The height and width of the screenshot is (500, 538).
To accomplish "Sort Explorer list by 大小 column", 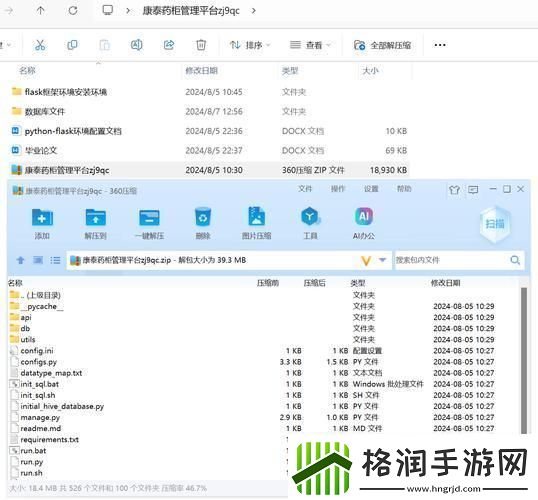I will (371, 71).
